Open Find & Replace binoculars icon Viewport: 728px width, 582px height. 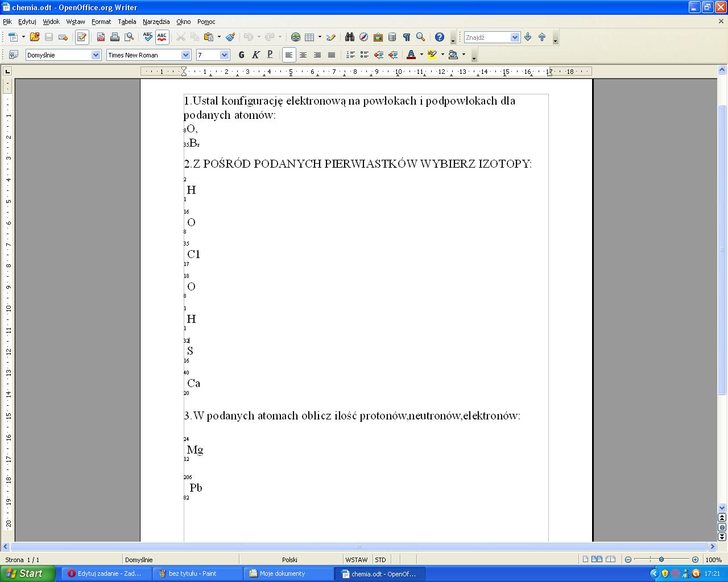coord(349,38)
